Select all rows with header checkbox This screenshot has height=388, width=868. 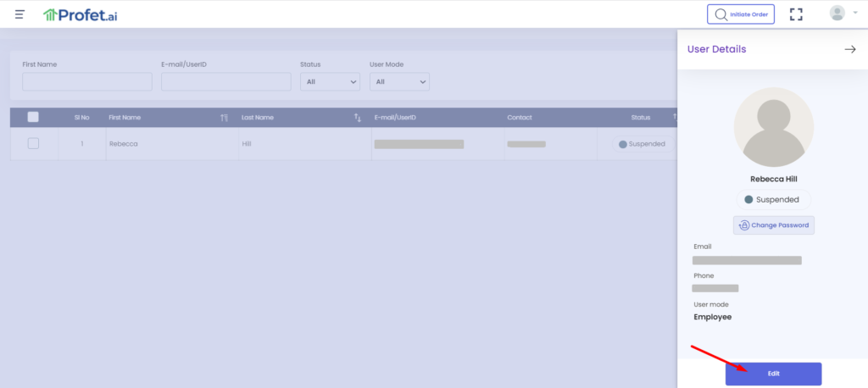tap(33, 118)
